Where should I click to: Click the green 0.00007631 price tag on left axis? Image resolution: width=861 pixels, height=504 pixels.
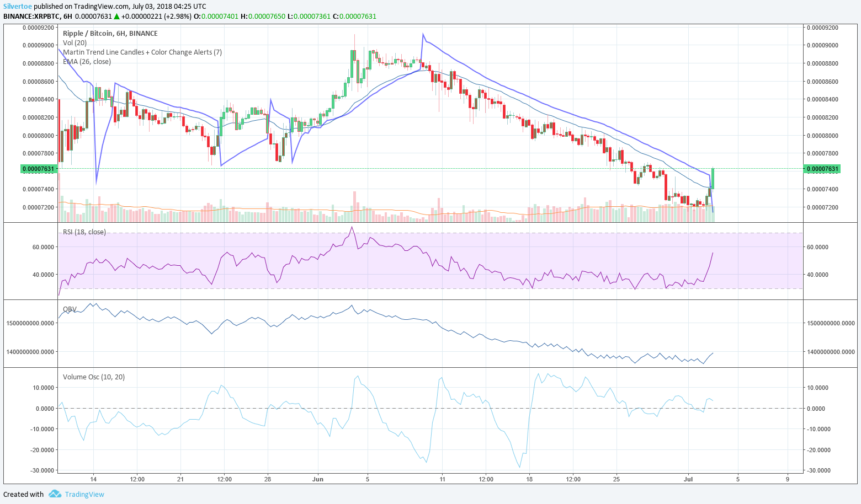[x=39, y=169]
